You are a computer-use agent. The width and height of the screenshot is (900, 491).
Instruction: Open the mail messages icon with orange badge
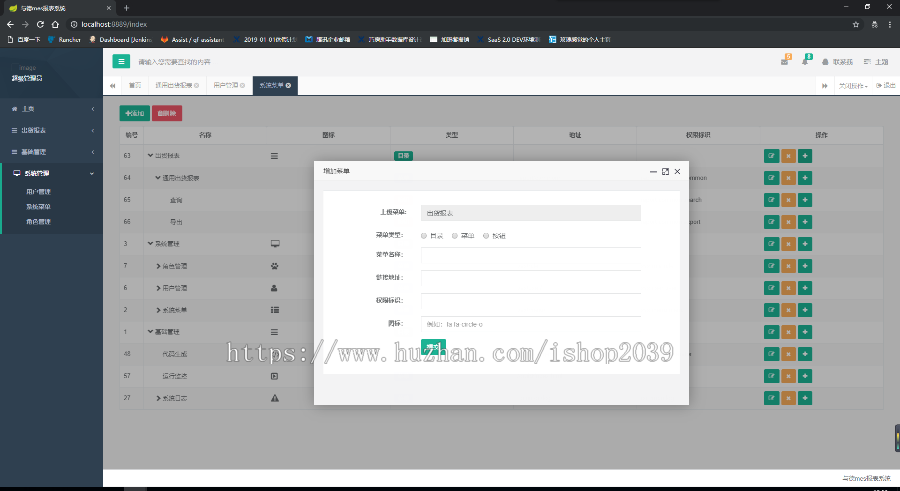[x=785, y=60]
